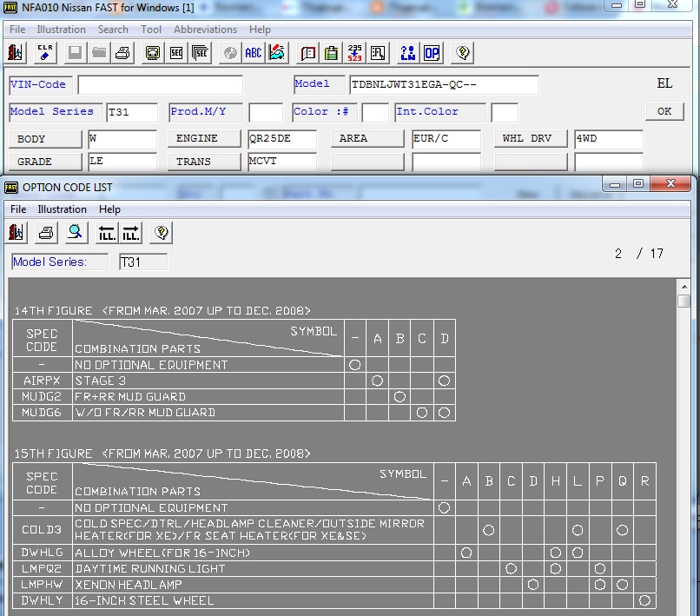700x616 pixels.
Task: Go to previous illustration with left ILL. arrow
Action: [x=107, y=232]
